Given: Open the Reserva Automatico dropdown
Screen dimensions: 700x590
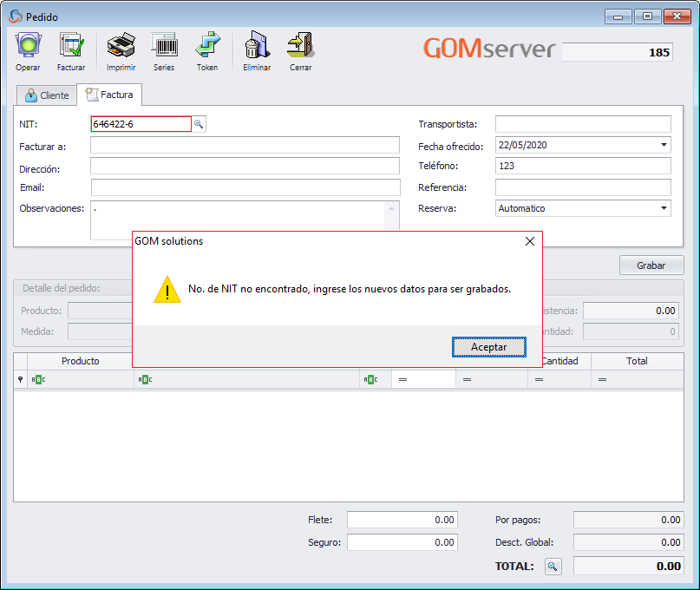Looking at the screenshot, I should point(664,207).
